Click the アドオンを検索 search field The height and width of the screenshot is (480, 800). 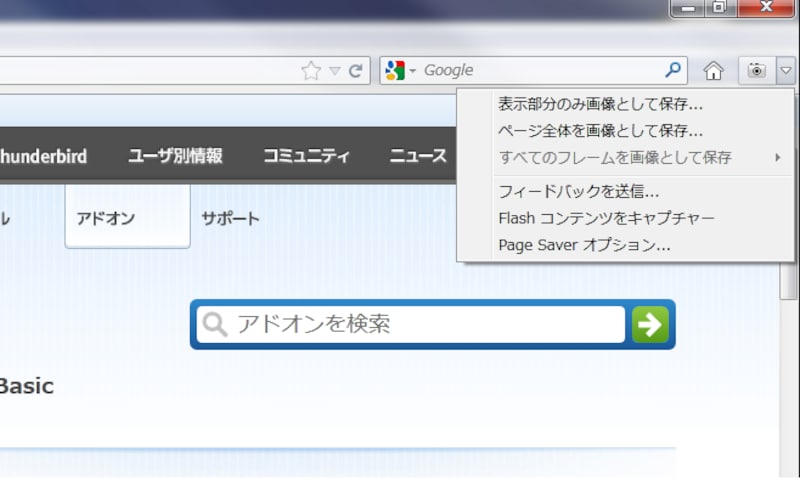point(411,324)
